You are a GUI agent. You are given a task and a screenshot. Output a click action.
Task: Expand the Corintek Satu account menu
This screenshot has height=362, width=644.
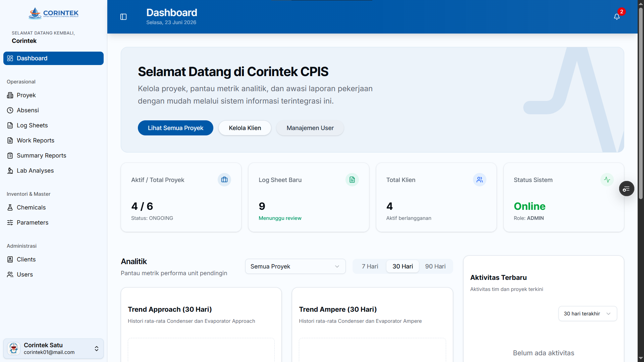tap(53, 349)
